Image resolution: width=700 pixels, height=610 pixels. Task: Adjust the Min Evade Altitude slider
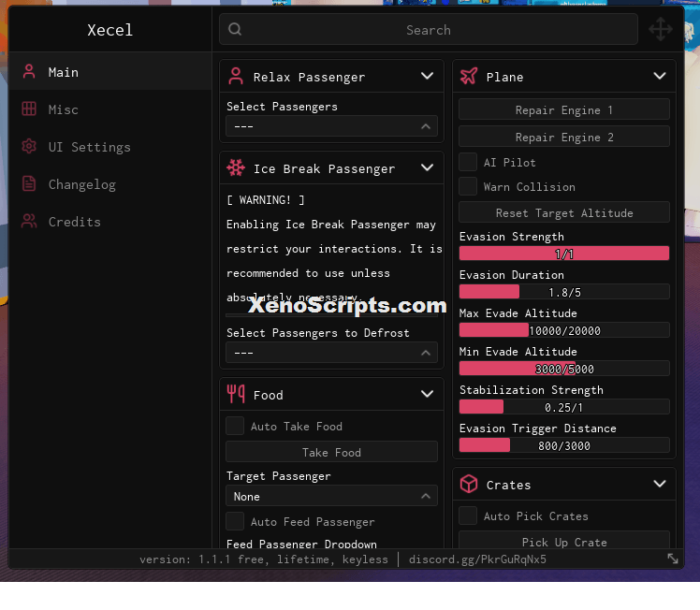pyautogui.click(x=564, y=369)
